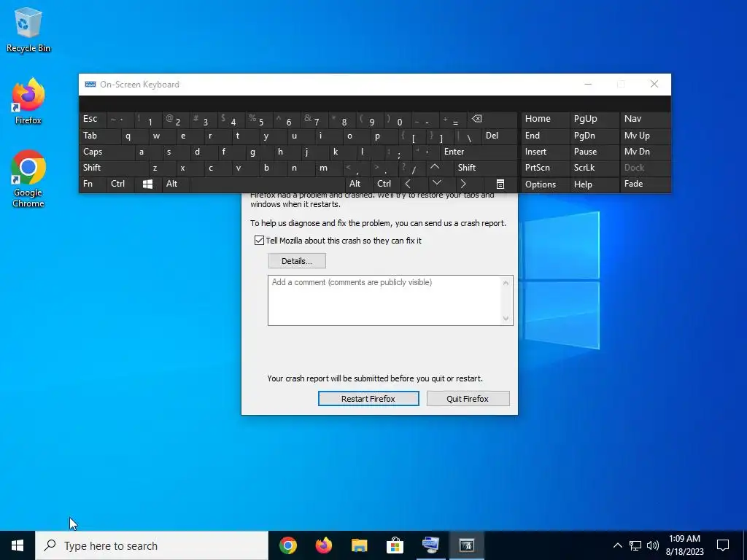The image size is (747, 560).
Task: Toggle the right Shift key
Action: tap(485, 168)
